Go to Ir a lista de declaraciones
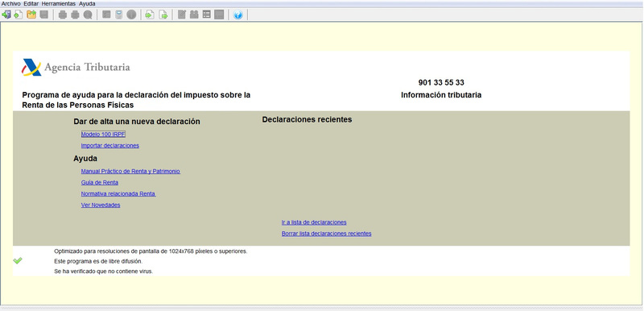Screen dimensions: 644x311 click(x=314, y=222)
